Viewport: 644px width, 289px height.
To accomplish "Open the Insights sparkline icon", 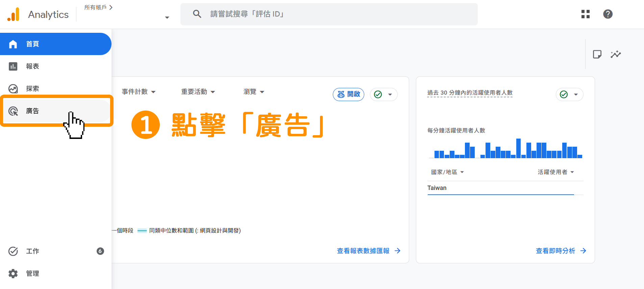I will pyautogui.click(x=616, y=54).
